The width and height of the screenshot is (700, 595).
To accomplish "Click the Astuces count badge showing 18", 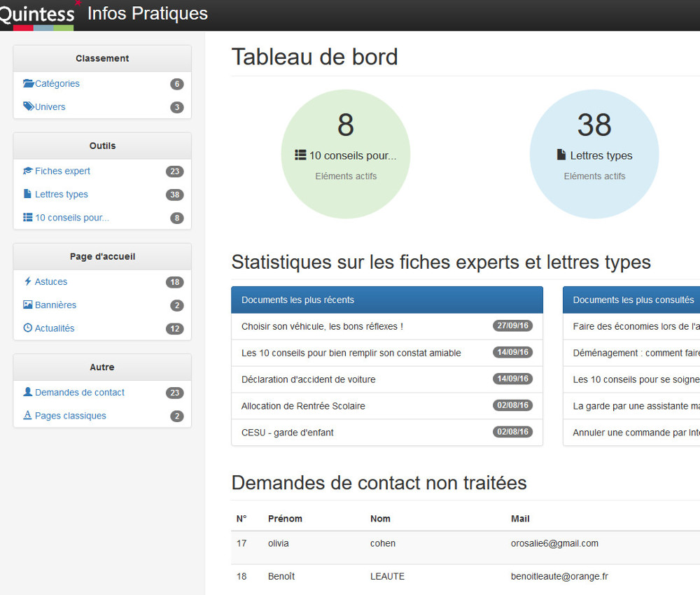I will click(174, 282).
